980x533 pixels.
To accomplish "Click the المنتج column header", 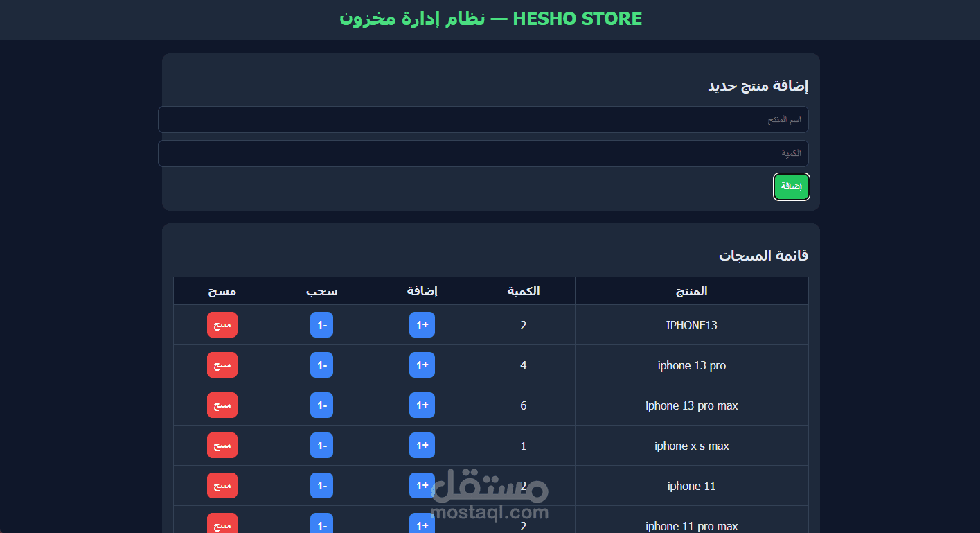I will [x=692, y=291].
